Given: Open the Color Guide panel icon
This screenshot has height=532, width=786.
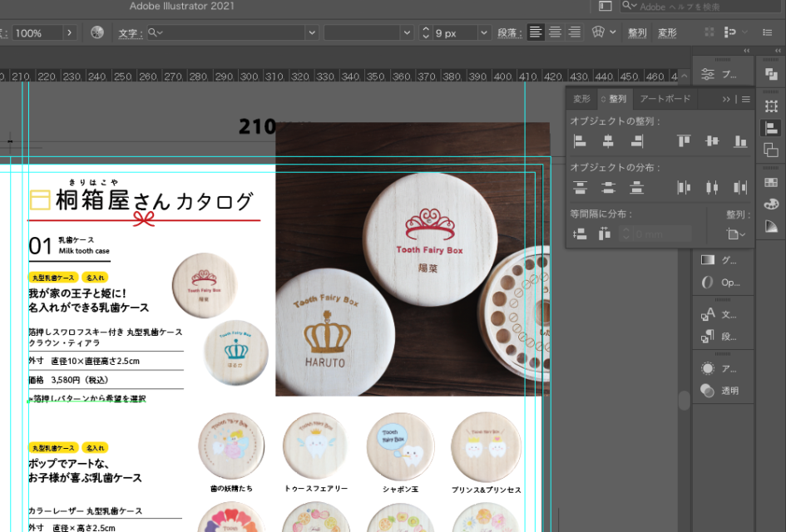Looking at the screenshot, I should (x=771, y=226).
